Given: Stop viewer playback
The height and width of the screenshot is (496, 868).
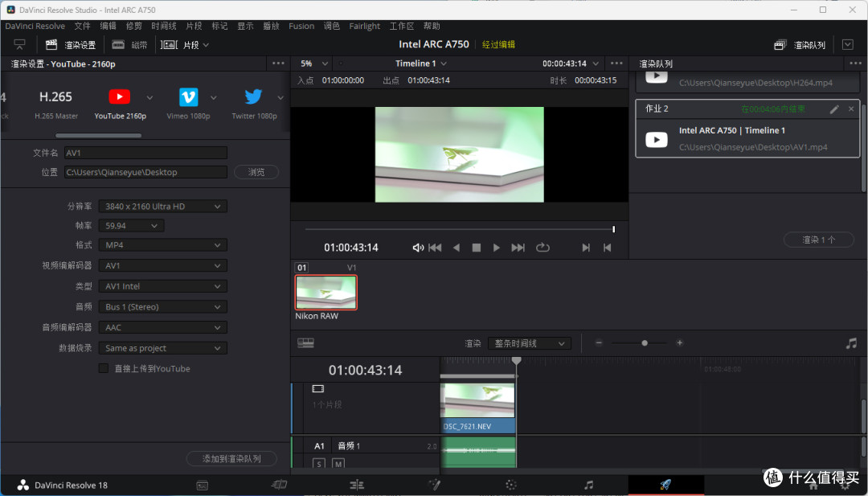Looking at the screenshot, I should point(476,248).
